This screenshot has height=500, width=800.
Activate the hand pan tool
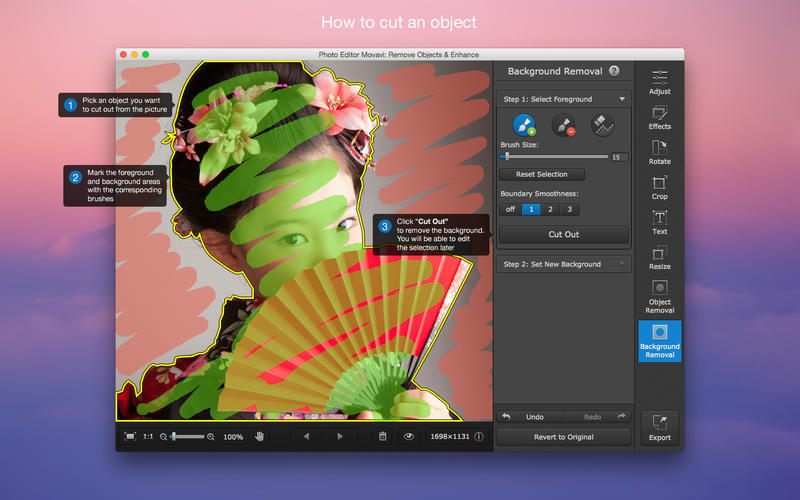coord(260,436)
